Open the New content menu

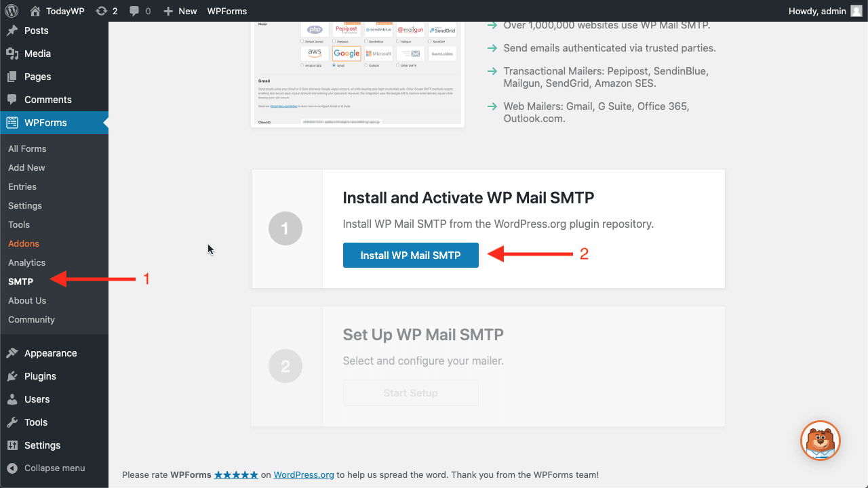point(180,11)
